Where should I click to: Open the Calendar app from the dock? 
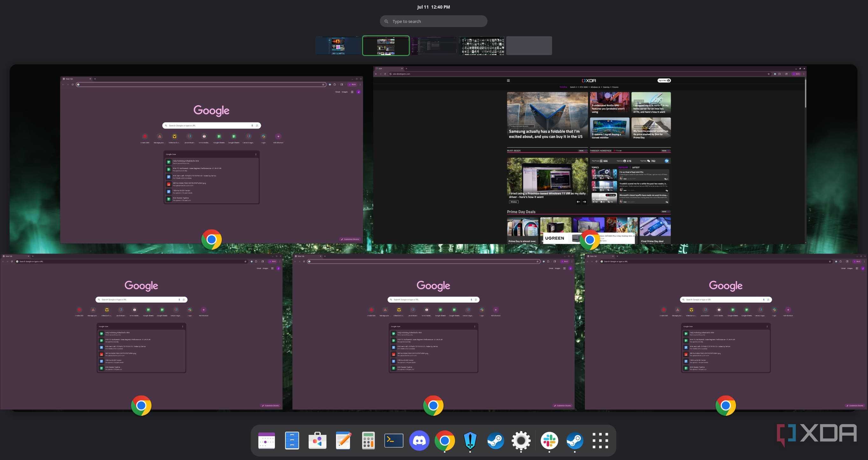266,441
